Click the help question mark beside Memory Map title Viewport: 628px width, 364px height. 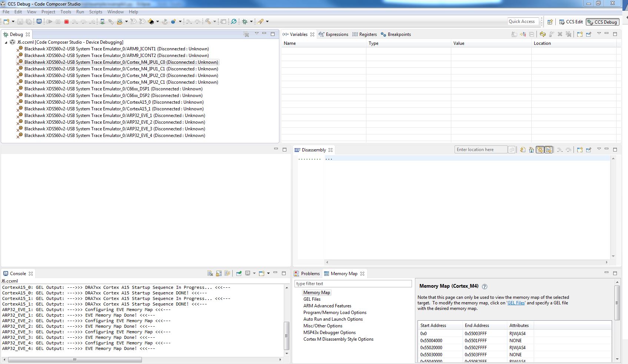(x=485, y=286)
